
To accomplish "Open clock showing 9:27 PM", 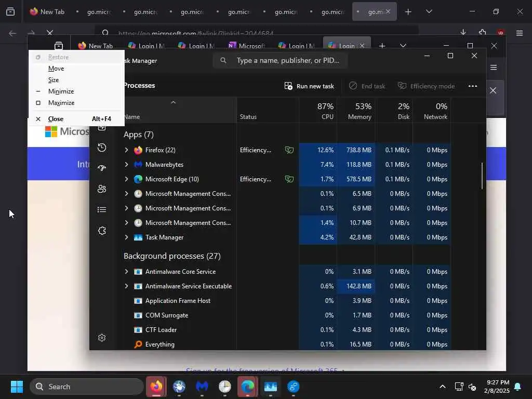I will click(x=497, y=387).
